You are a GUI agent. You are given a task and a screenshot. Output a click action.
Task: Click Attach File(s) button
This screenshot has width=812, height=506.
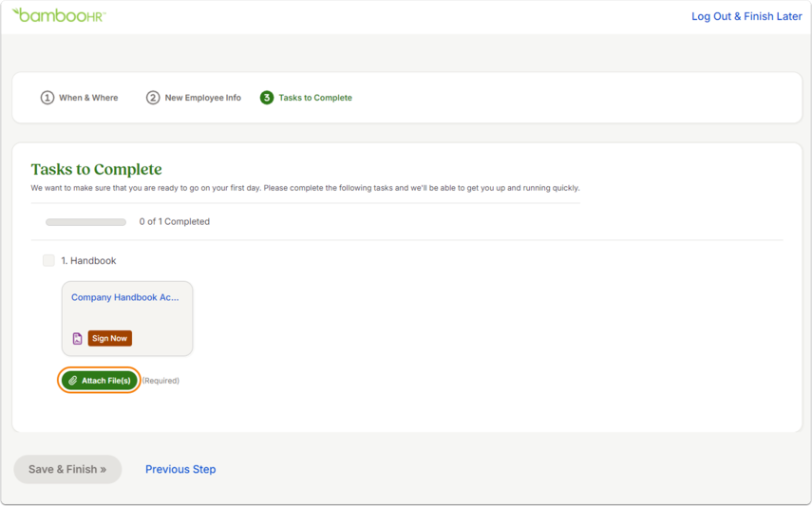tap(100, 381)
